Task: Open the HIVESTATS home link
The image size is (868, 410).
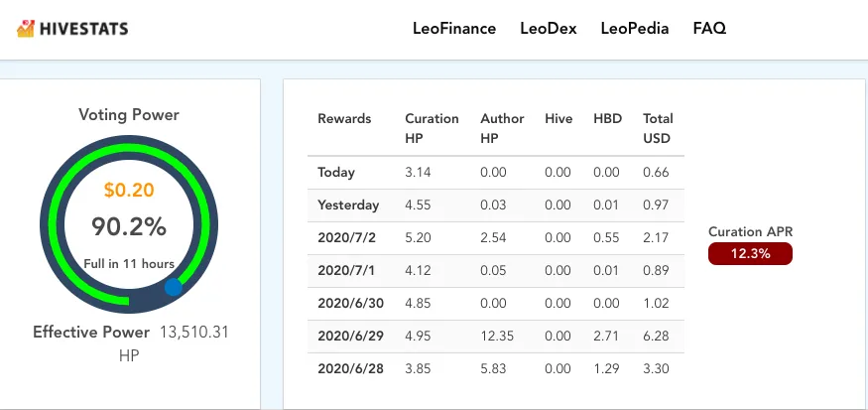Action: [x=72, y=29]
